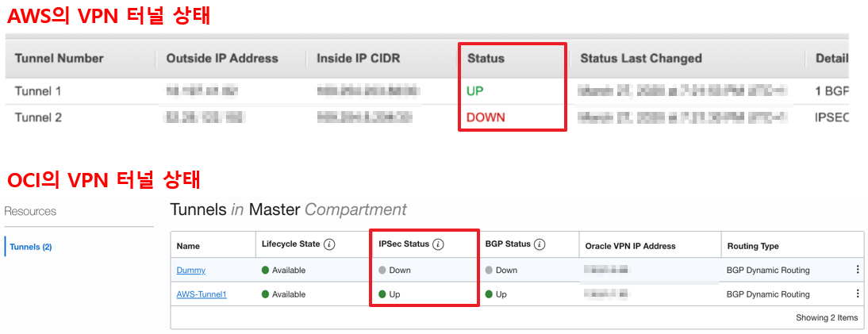Open the AWS-Tunnel1 tunnel link

(x=202, y=294)
